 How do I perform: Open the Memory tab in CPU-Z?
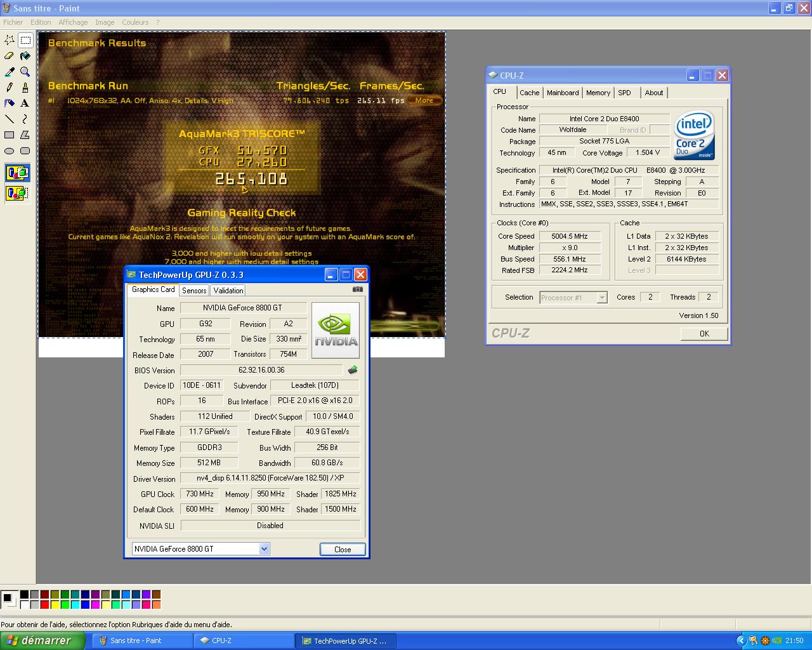pyautogui.click(x=598, y=93)
